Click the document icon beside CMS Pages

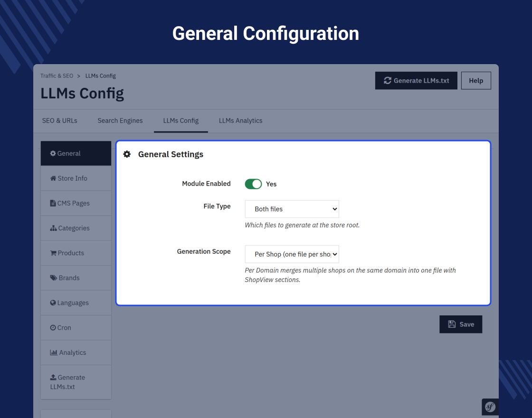point(53,203)
